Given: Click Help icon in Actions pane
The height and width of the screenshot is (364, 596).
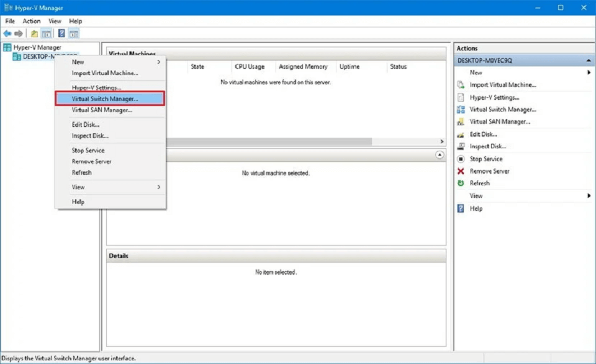Looking at the screenshot, I should point(461,208).
